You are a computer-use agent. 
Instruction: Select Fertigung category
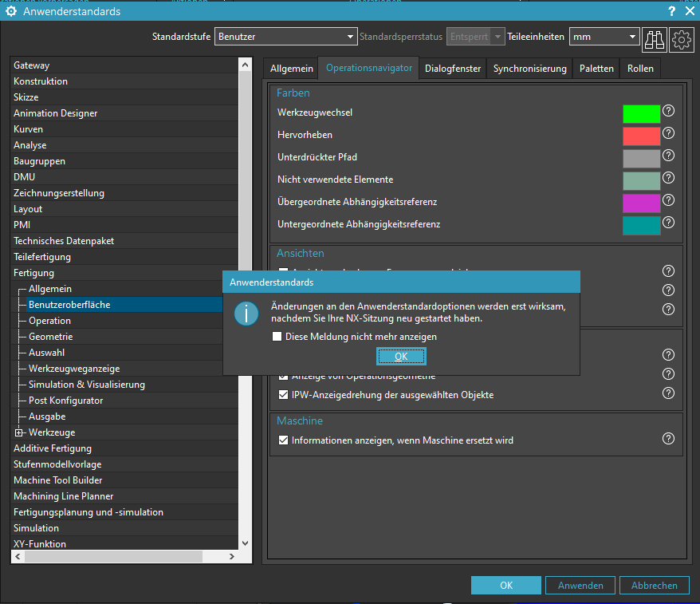[124, 273]
